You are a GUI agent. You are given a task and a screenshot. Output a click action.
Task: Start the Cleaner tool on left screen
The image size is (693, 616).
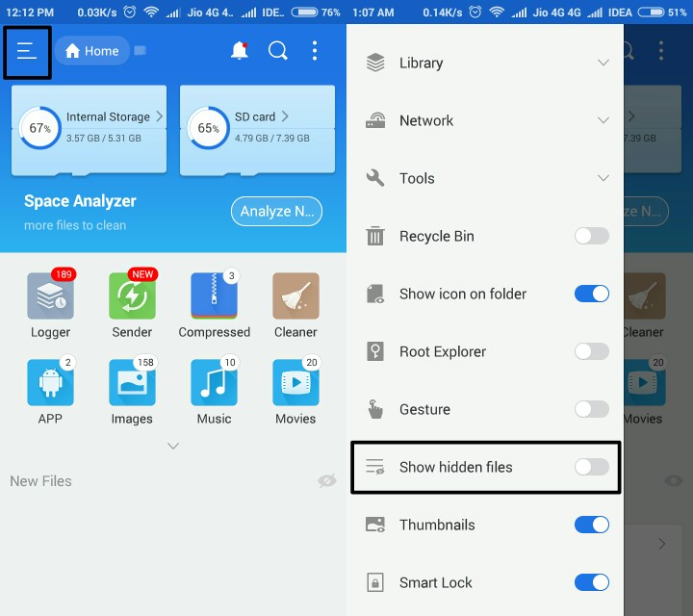click(295, 295)
